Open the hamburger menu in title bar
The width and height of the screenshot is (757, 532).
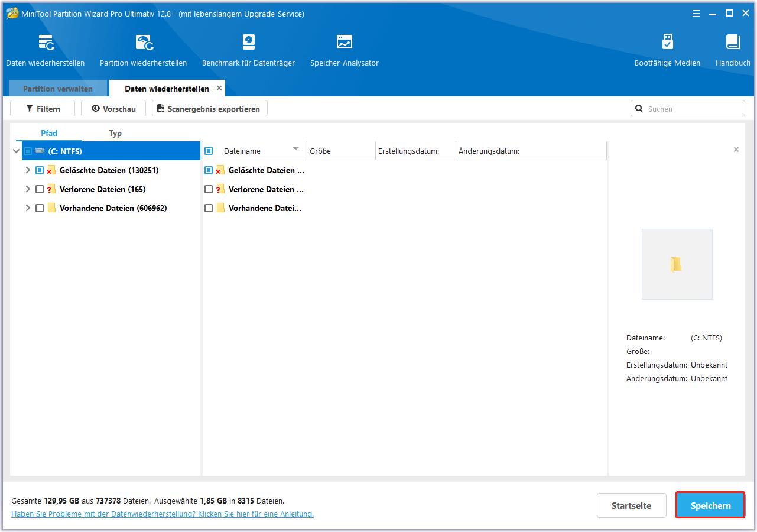pyautogui.click(x=697, y=13)
